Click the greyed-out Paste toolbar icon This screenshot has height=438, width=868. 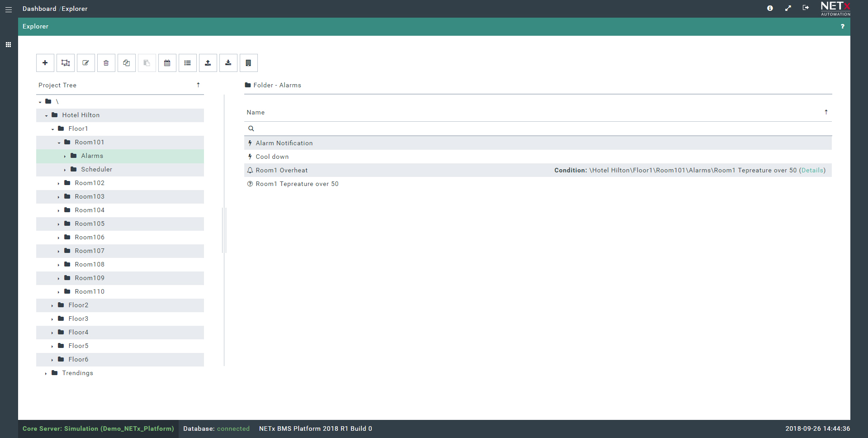point(147,63)
